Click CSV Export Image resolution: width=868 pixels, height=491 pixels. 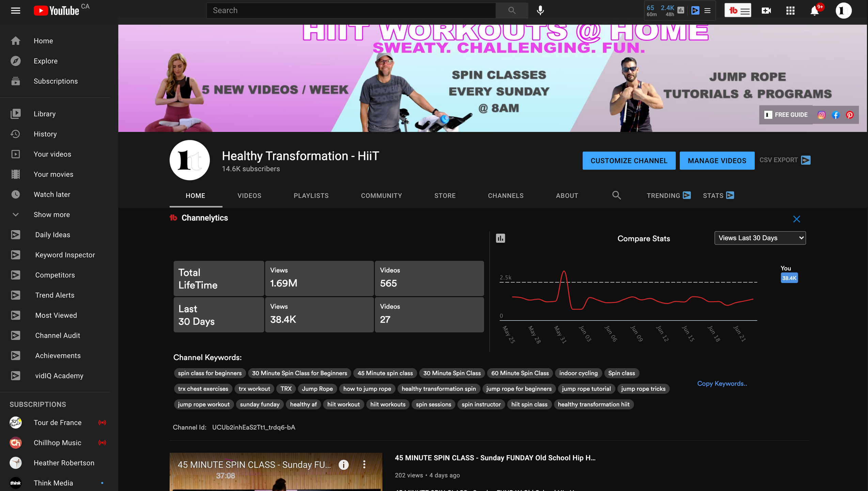[x=785, y=160]
